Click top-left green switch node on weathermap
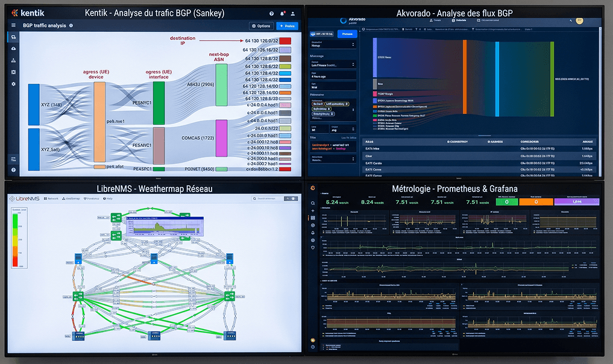 [x=116, y=218]
